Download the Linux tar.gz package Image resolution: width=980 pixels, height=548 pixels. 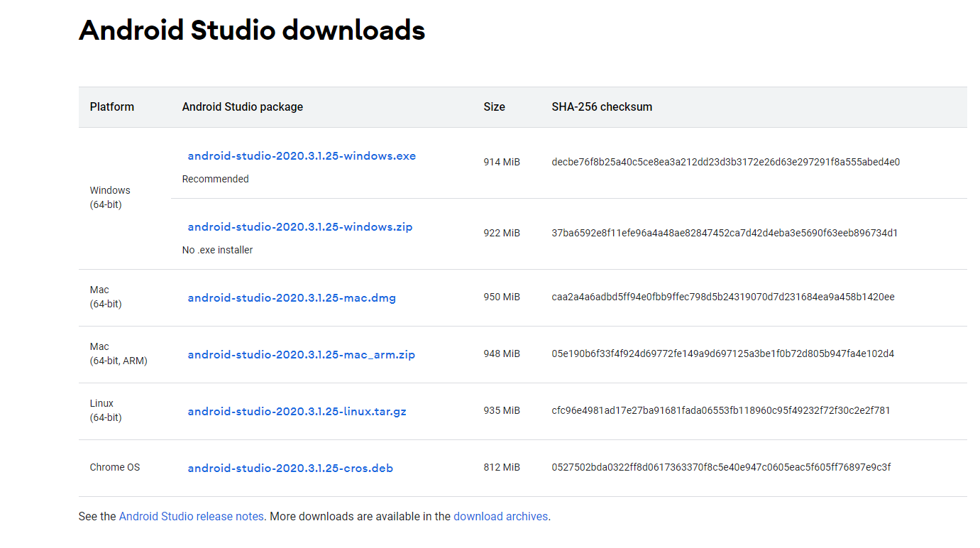coord(296,410)
